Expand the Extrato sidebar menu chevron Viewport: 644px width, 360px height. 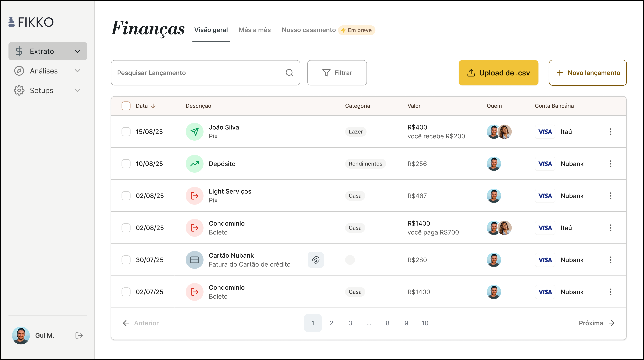[x=78, y=51]
